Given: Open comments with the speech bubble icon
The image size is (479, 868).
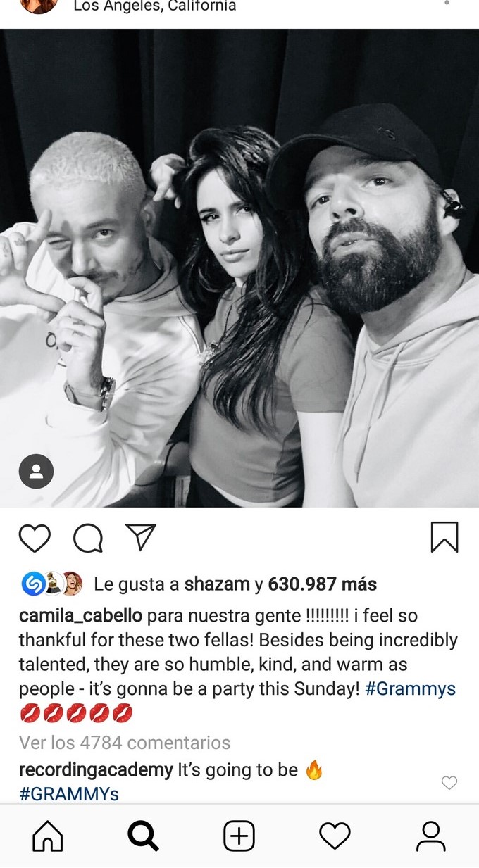Looking at the screenshot, I should [88, 539].
